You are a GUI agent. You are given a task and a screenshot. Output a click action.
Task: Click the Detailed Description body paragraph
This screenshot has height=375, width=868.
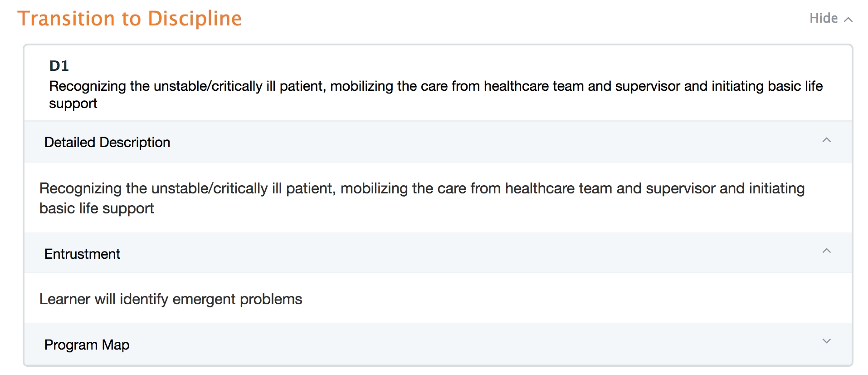pos(422,188)
